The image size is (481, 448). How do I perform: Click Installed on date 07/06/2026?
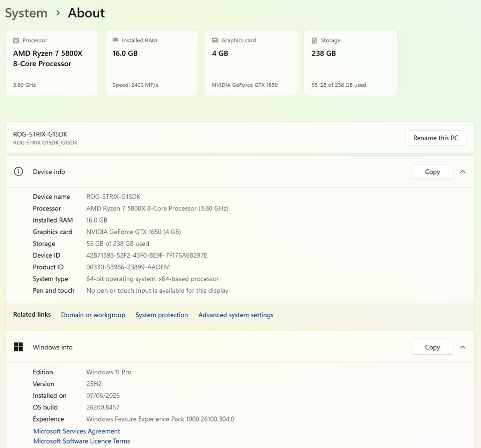[x=103, y=395]
